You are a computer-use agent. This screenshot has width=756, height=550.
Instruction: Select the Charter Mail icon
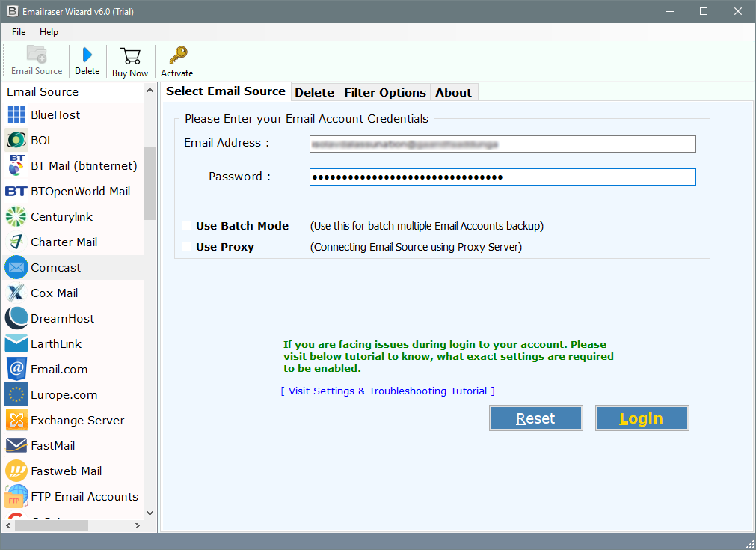(16, 242)
